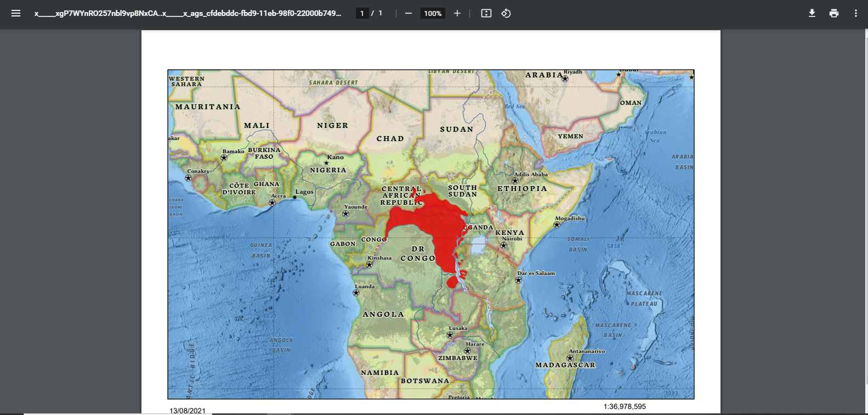Click the Nairobi city label

click(512, 239)
